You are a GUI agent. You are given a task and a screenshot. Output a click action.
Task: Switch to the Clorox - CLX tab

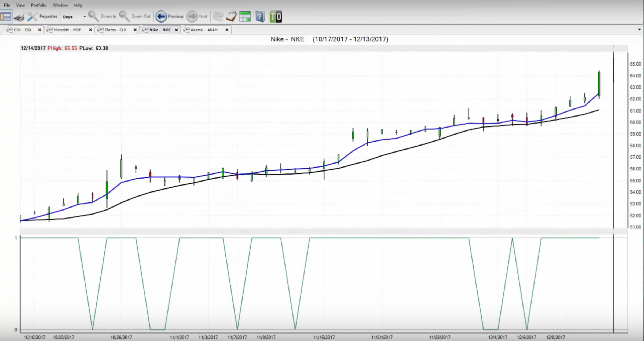(115, 30)
